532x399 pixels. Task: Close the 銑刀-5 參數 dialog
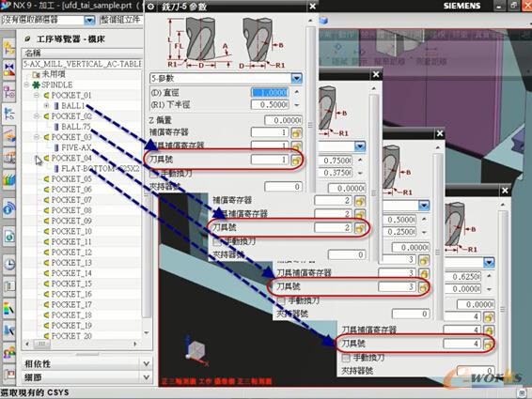point(312,6)
